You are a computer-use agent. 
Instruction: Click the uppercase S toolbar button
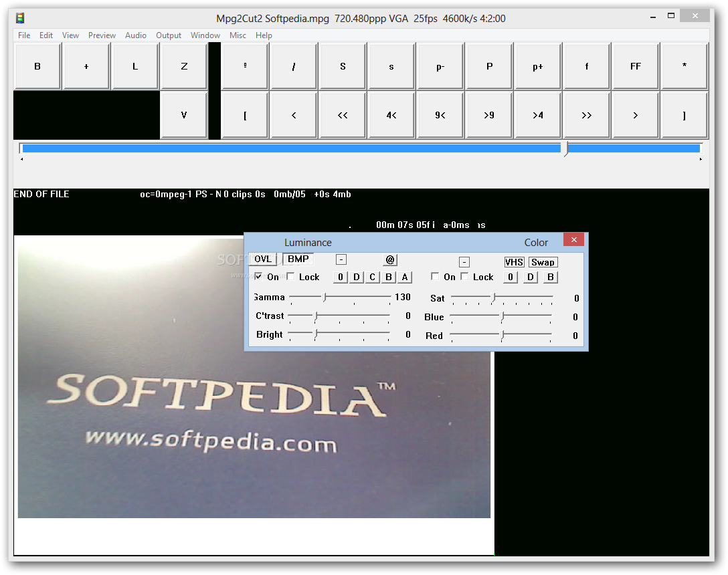click(x=343, y=66)
